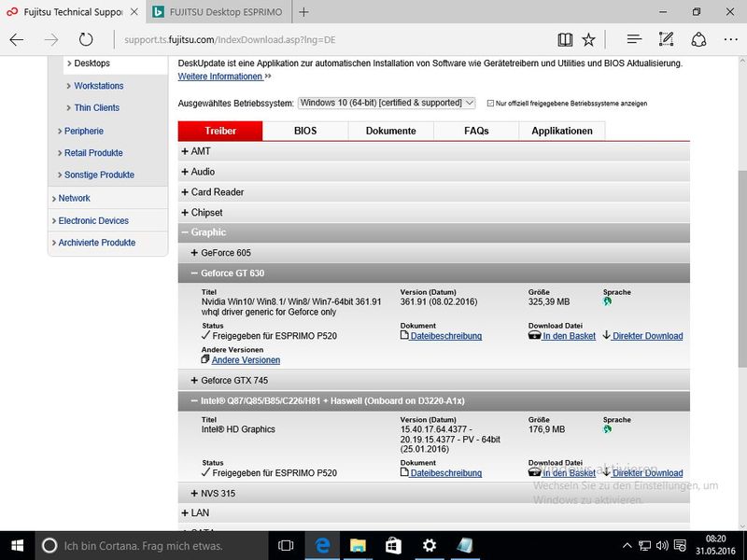747x560 pixels.
Task: Open the reading view book icon
Action: point(564,40)
